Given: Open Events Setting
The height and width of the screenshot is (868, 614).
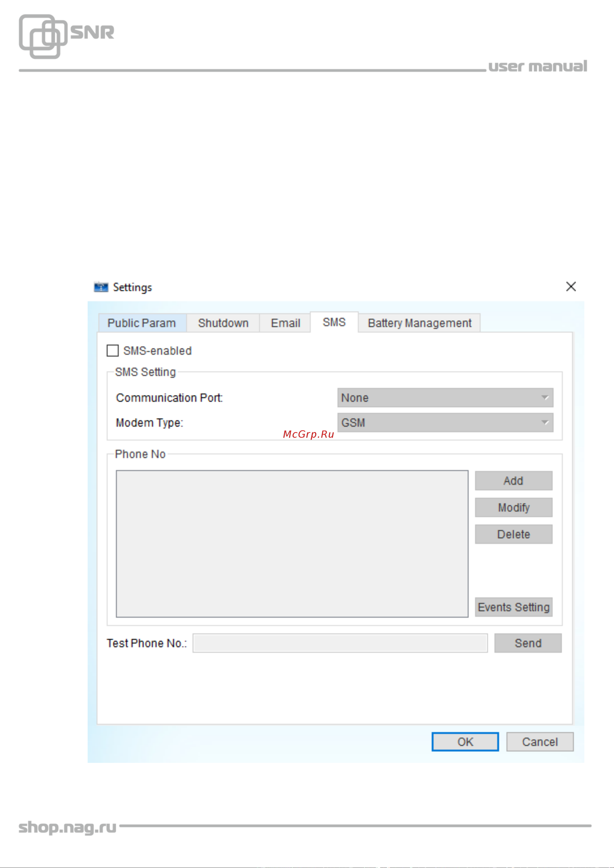Looking at the screenshot, I should (x=513, y=607).
